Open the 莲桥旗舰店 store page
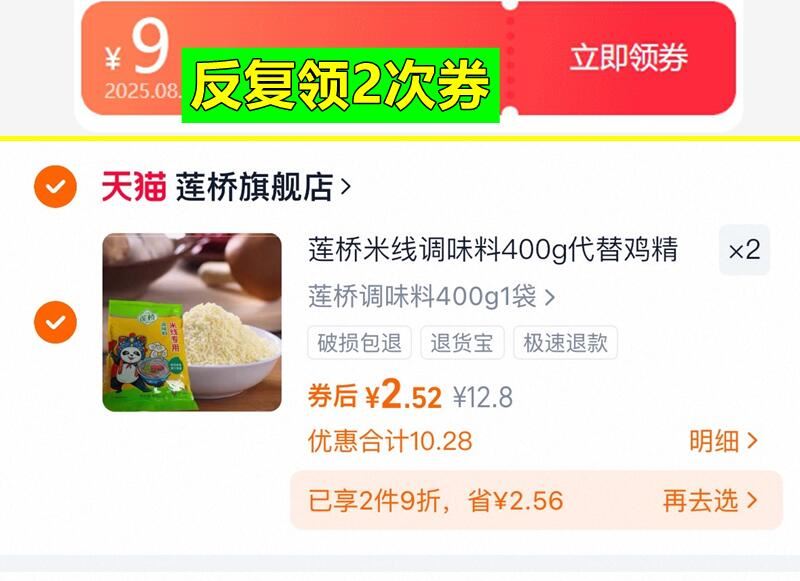Screen dimensions: 800x581 [254, 187]
